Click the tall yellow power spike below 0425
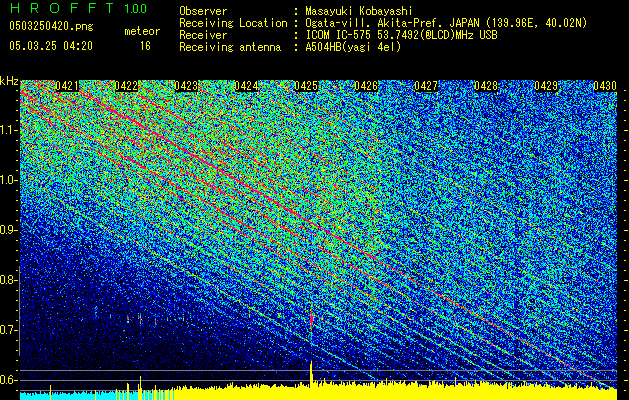The image size is (629, 400). tap(311, 374)
